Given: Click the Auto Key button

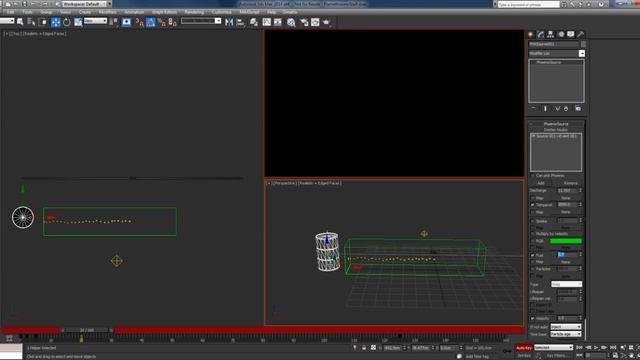Looking at the screenshot, I should pyautogui.click(x=524, y=348).
